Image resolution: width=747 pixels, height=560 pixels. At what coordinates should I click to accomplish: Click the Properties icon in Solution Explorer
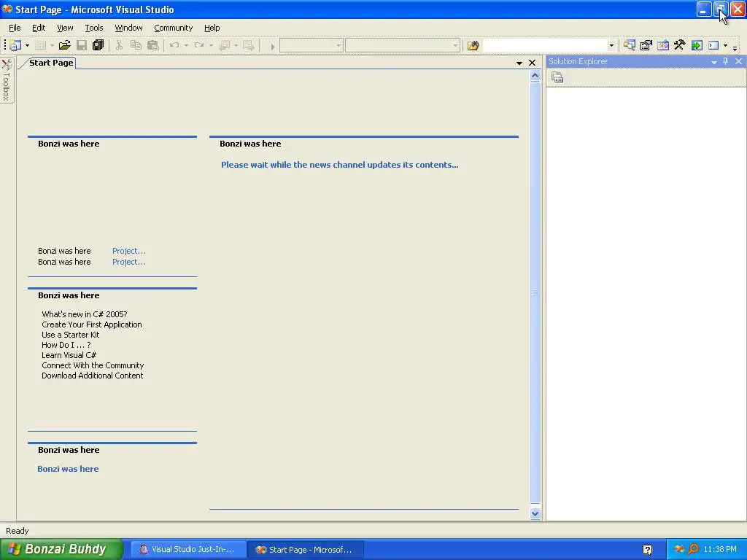[x=557, y=77]
